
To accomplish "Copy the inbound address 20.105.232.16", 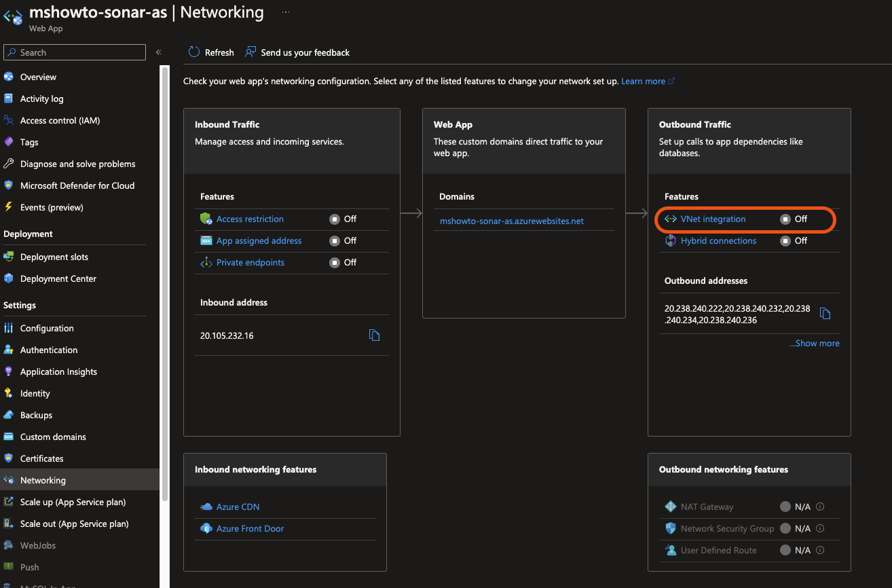I will point(374,335).
